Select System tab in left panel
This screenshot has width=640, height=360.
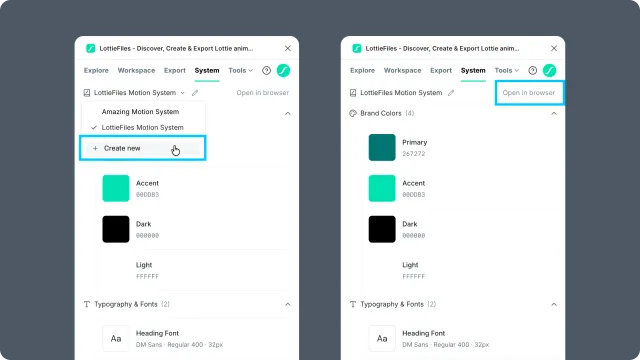coord(207,70)
